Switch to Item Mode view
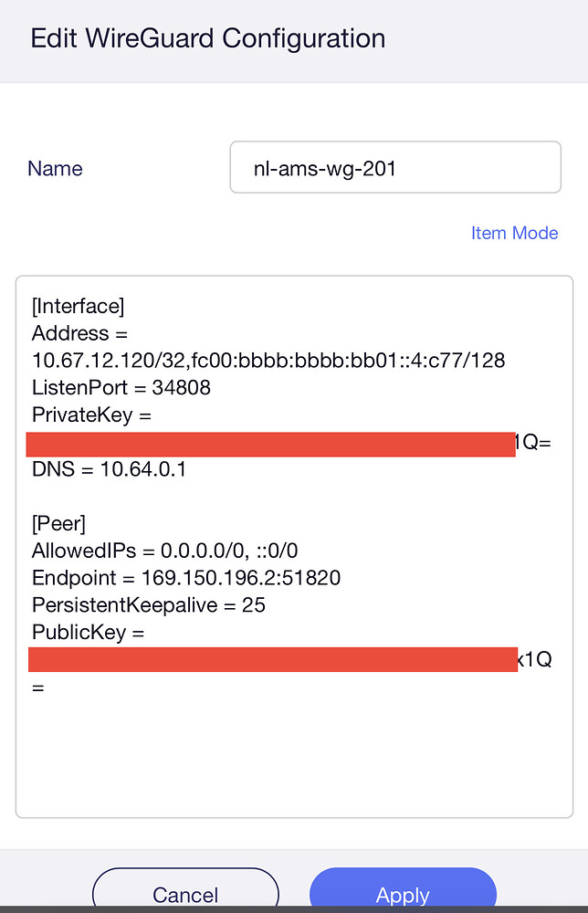 [514, 233]
